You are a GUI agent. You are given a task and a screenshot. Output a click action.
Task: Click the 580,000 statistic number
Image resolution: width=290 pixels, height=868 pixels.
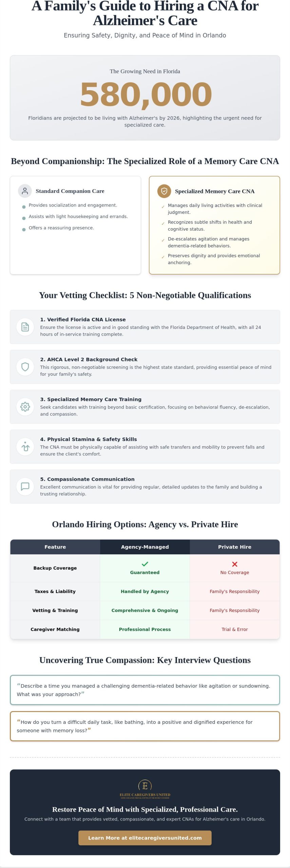pyautogui.click(x=146, y=94)
